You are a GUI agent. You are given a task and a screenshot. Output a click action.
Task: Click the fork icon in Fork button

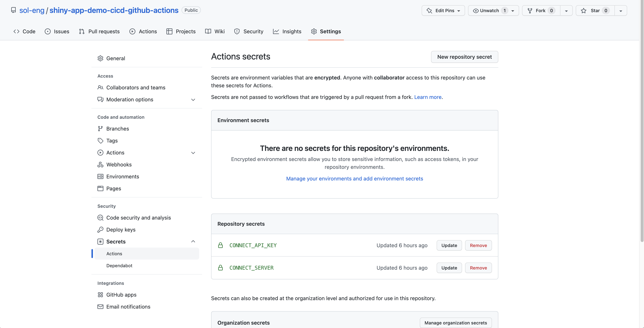tap(530, 10)
